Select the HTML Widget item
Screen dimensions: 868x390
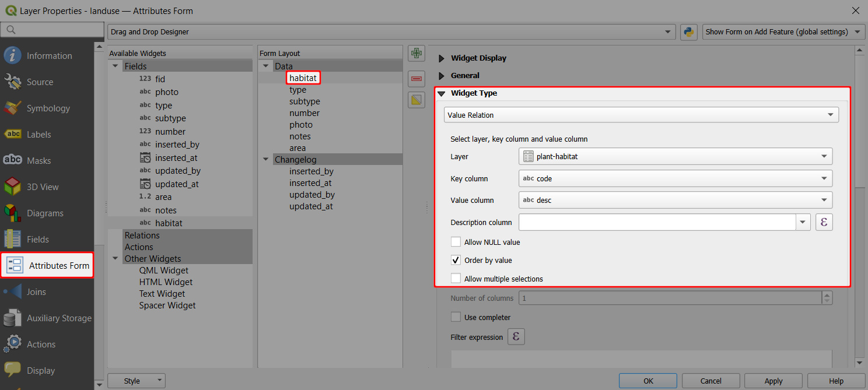click(166, 282)
